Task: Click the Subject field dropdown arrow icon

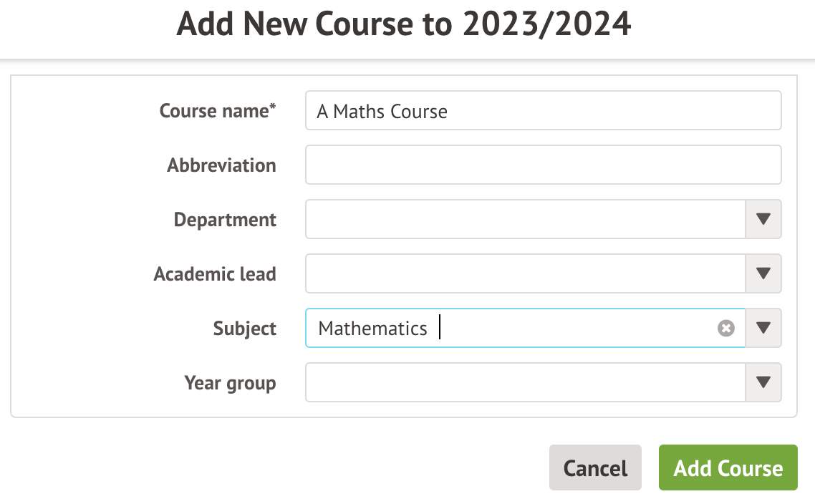Action: point(763,328)
